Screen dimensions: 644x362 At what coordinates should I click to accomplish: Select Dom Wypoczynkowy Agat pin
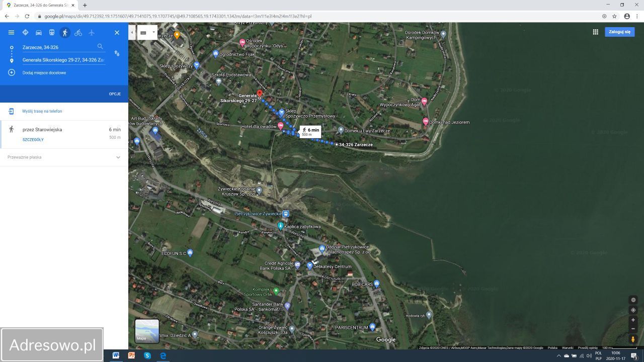[x=424, y=101]
